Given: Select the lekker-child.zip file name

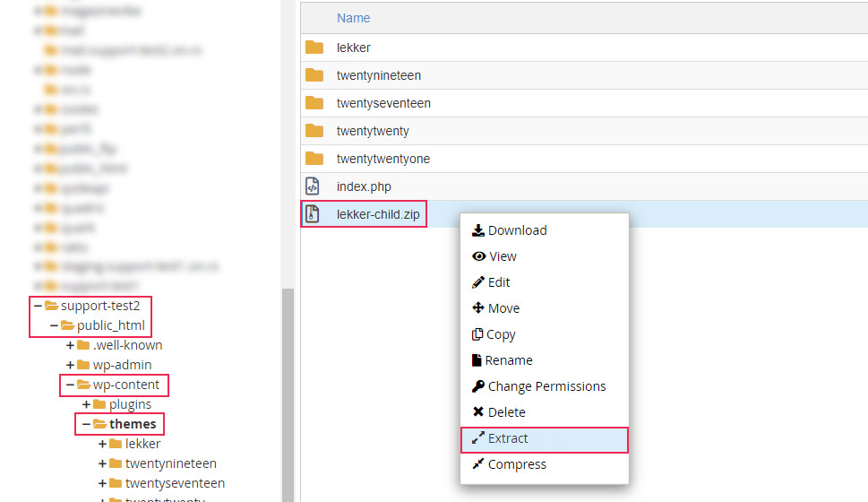Looking at the screenshot, I should click(378, 214).
